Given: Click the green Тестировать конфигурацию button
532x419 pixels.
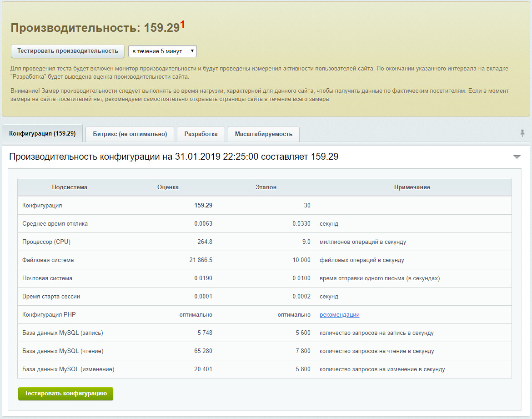Looking at the screenshot, I should click(65, 394).
